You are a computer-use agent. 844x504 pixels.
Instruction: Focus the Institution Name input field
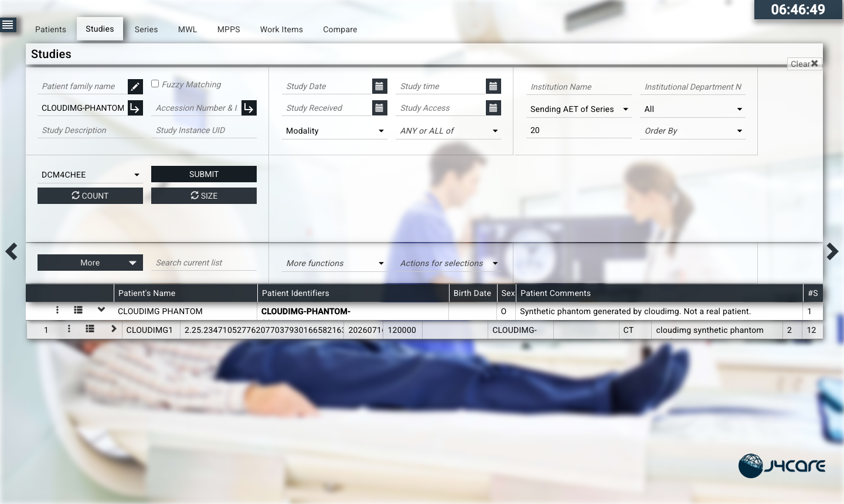click(x=579, y=87)
